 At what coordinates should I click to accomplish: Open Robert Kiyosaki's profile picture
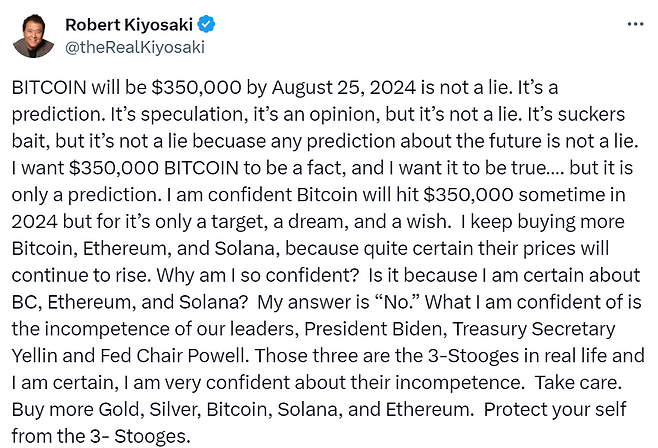pyautogui.click(x=34, y=34)
